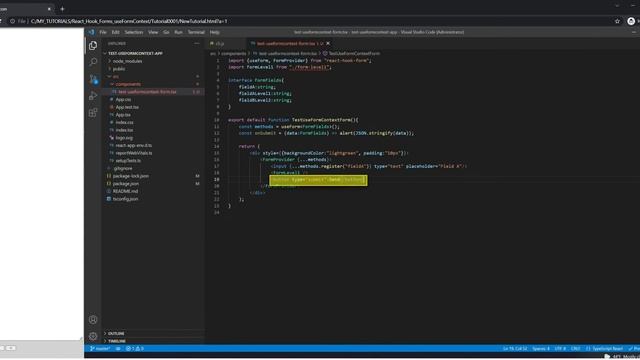Open index.css file
The width and height of the screenshot is (640, 360).
(124, 122)
